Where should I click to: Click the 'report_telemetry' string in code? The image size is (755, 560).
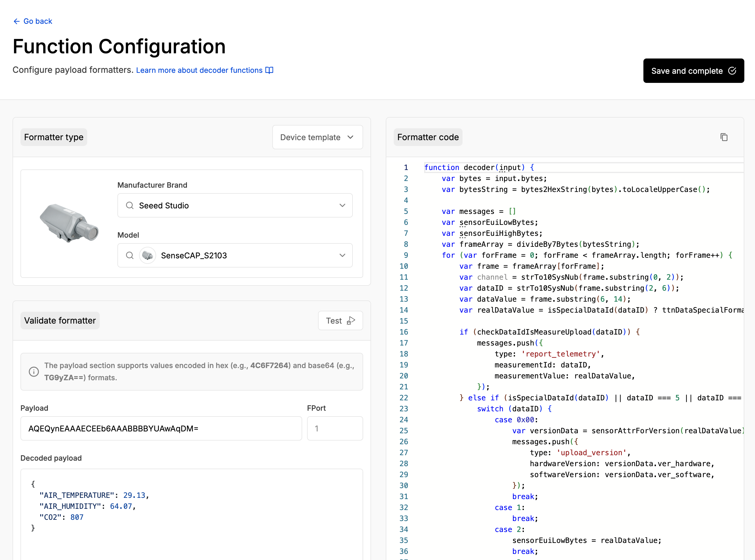[561, 354]
